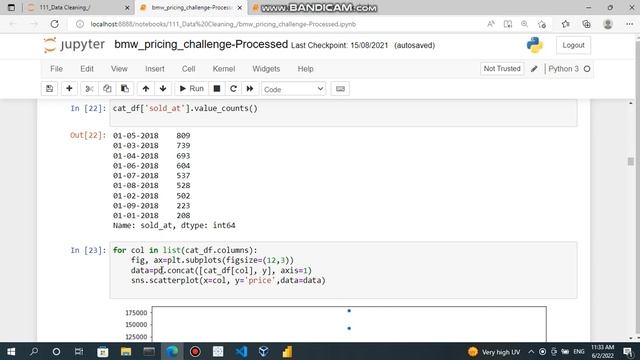Open the Widgets menu
Screen dimensions: 640x360
click(x=266, y=69)
